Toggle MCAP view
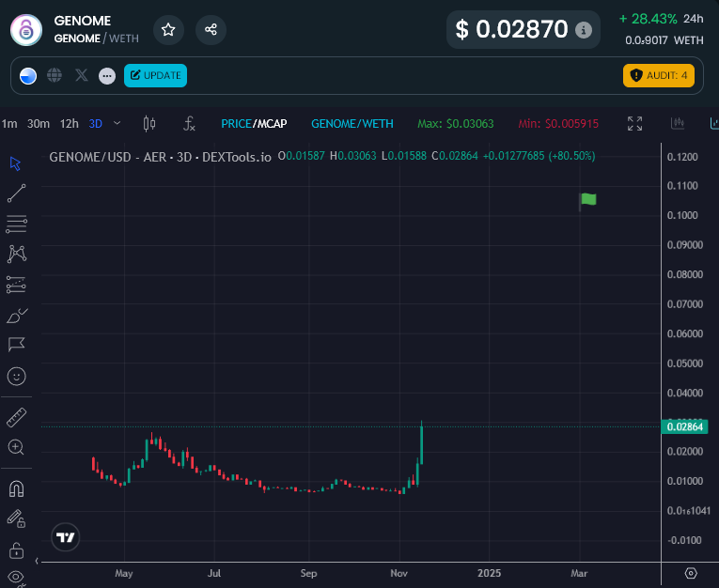Viewport: 719px width, 588px height. point(272,124)
